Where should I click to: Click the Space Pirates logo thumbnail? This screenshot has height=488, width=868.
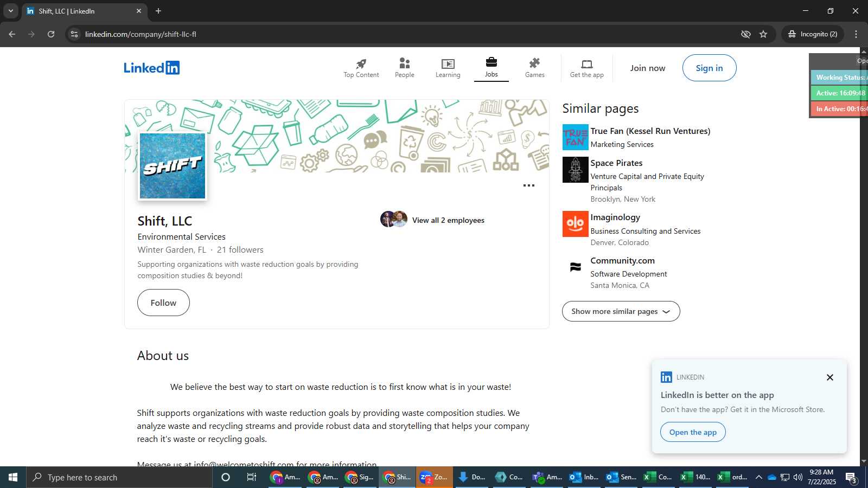(575, 170)
